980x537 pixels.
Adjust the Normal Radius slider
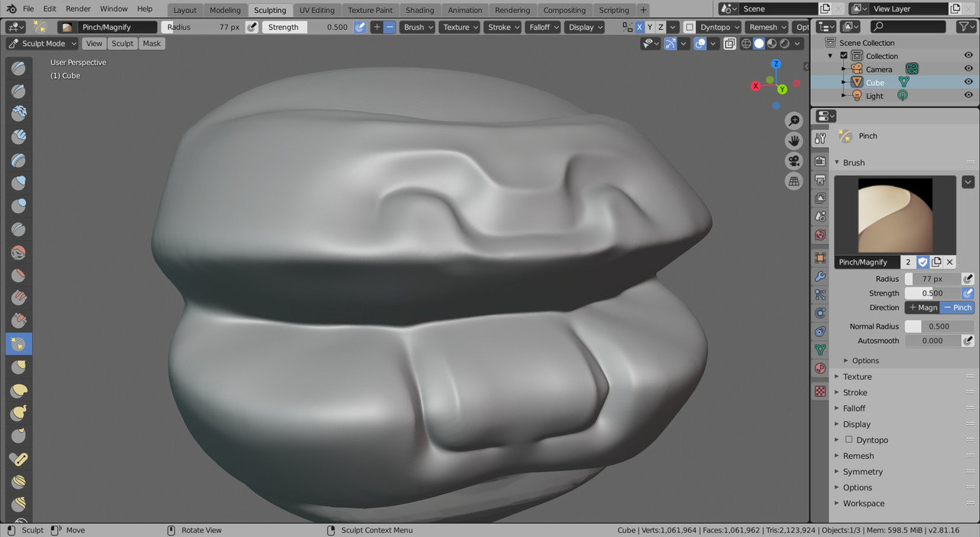(x=939, y=326)
